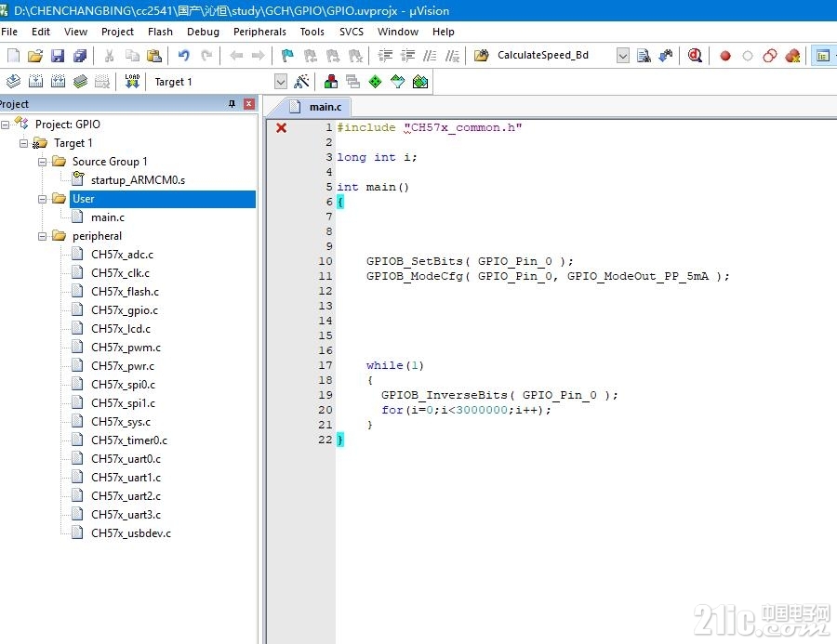Click the green Select Software Packs icon
This screenshot has height=644, width=837.
point(376,81)
